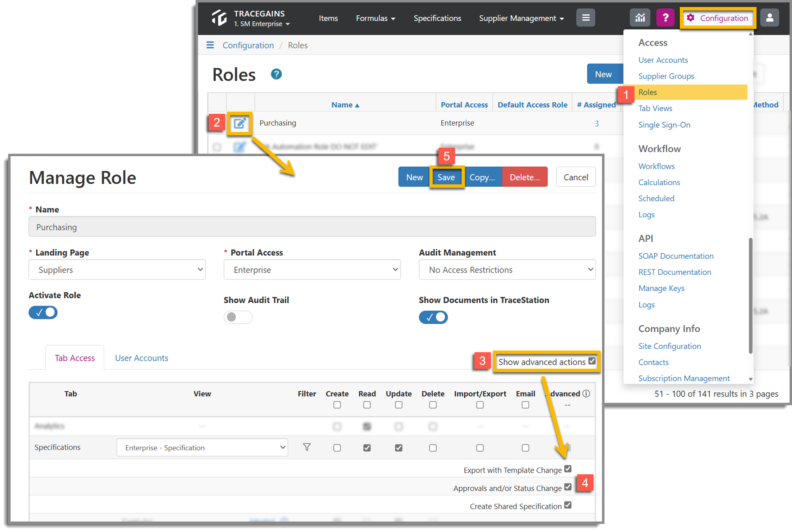Click Configuration breadcrumb link
The image size is (792, 532).
[248, 45]
